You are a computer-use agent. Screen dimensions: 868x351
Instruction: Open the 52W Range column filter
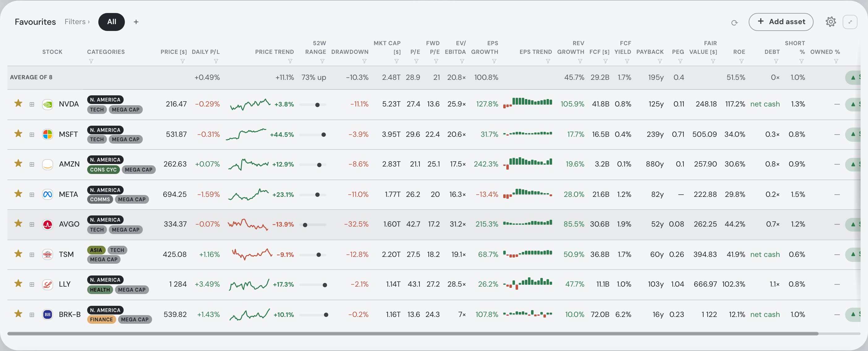[x=322, y=61]
